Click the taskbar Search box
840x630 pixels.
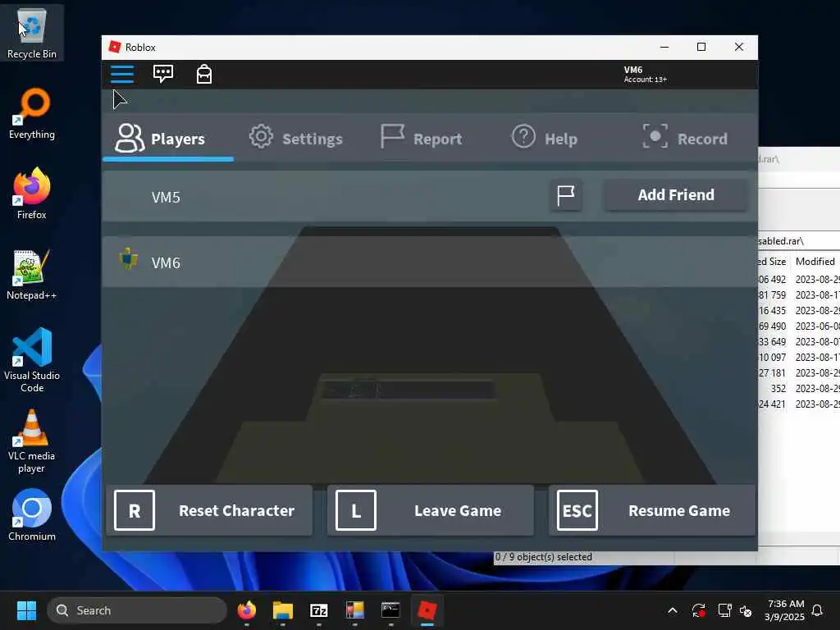click(137, 610)
